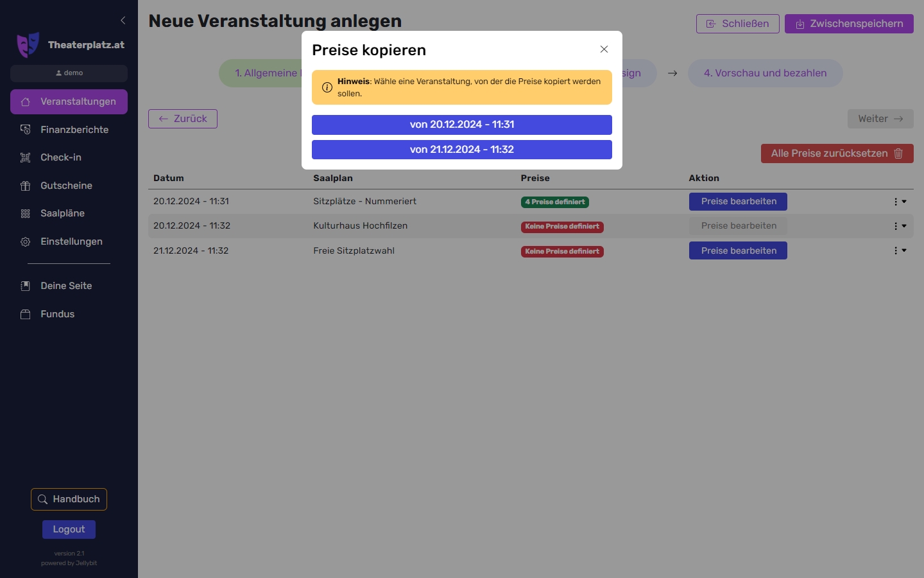924x578 pixels.
Task: Click the Fundus box icon
Action: (x=26, y=314)
